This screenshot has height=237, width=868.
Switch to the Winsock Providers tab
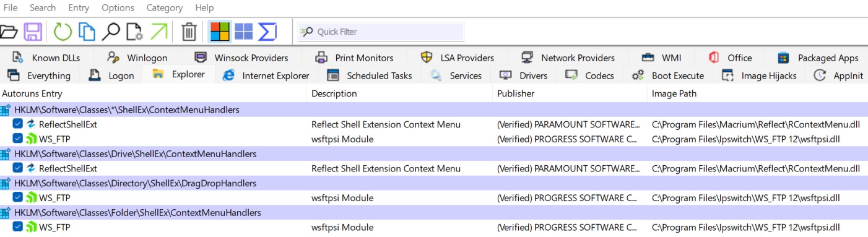click(x=241, y=58)
